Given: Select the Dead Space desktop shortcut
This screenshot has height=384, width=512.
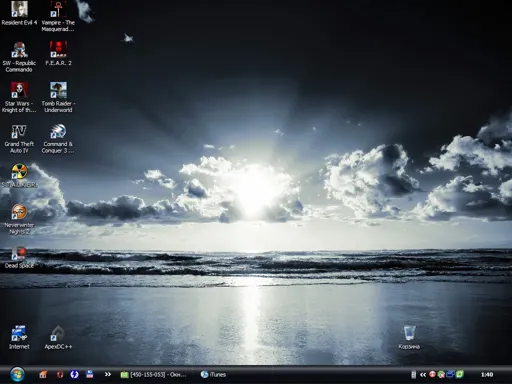Looking at the screenshot, I should click(19, 257).
